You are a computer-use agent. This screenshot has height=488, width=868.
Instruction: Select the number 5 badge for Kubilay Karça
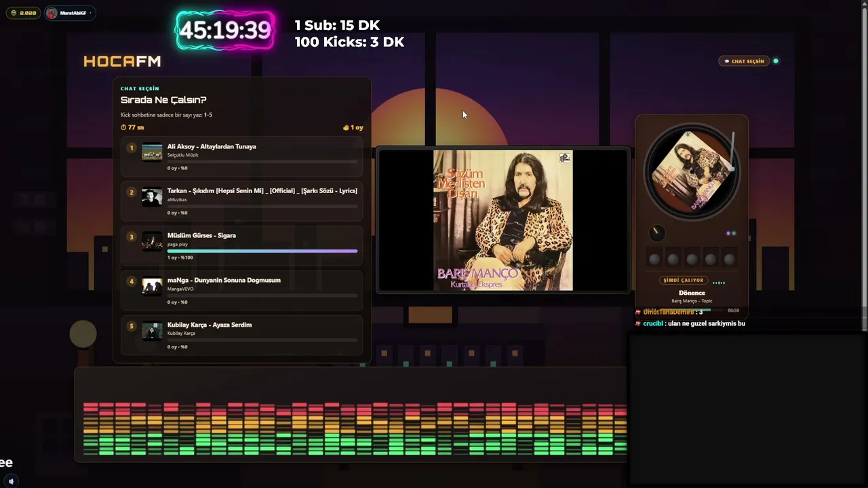click(132, 326)
